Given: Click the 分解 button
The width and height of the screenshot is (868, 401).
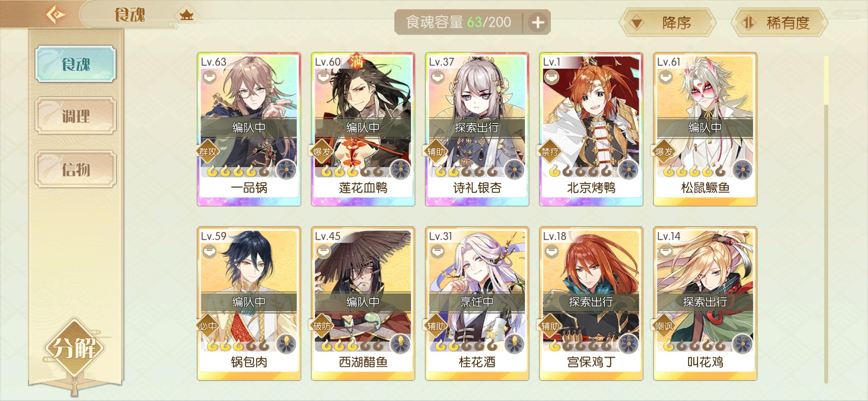Looking at the screenshot, I should point(74,348).
